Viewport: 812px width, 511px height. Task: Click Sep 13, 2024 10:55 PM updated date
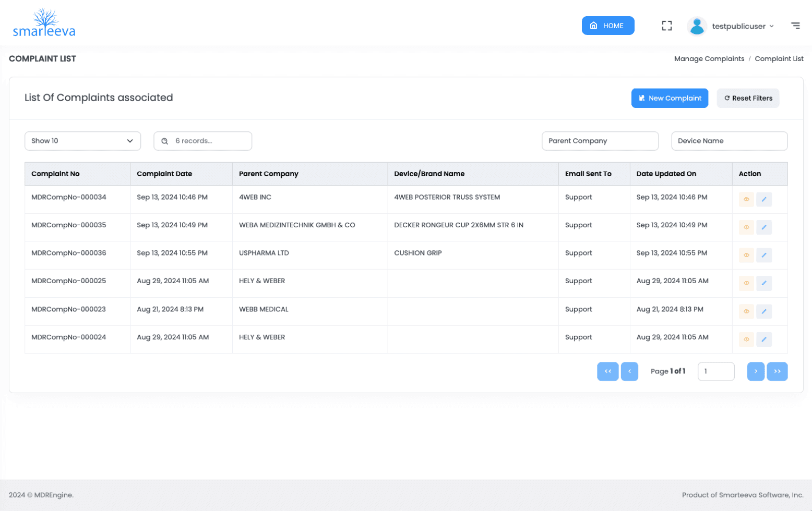coord(672,253)
